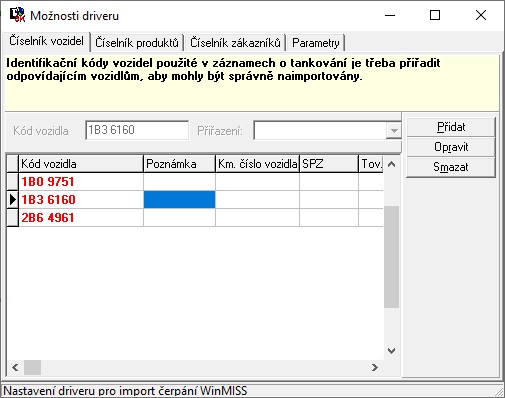Maximize the Možnosti driveru window
Image resolution: width=505 pixels, height=398 pixels.
coord(435,15)
